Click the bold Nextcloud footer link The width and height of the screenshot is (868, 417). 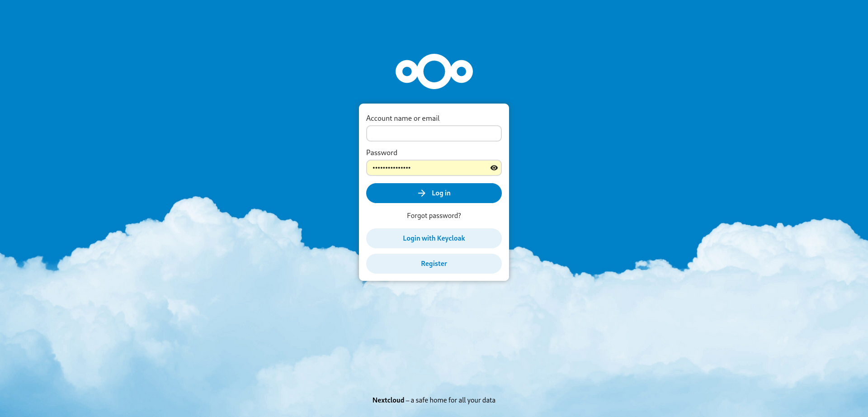tap(388, 400)
